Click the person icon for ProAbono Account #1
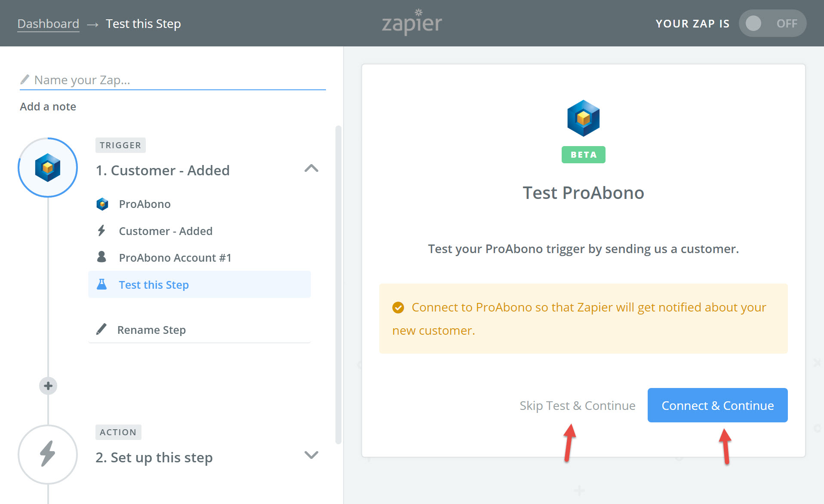Viewport: 824px width, 504px height. [101, 257]
